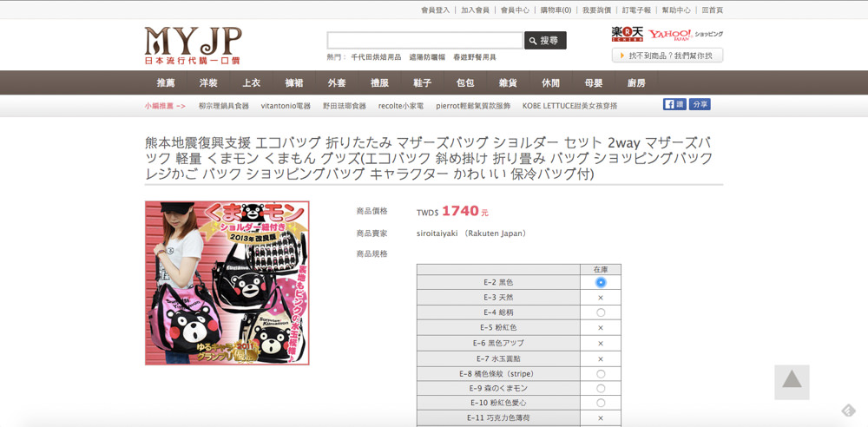Open the 廚房 nav menu
Viewport: 868px width, 427px height.
point(636,82)
